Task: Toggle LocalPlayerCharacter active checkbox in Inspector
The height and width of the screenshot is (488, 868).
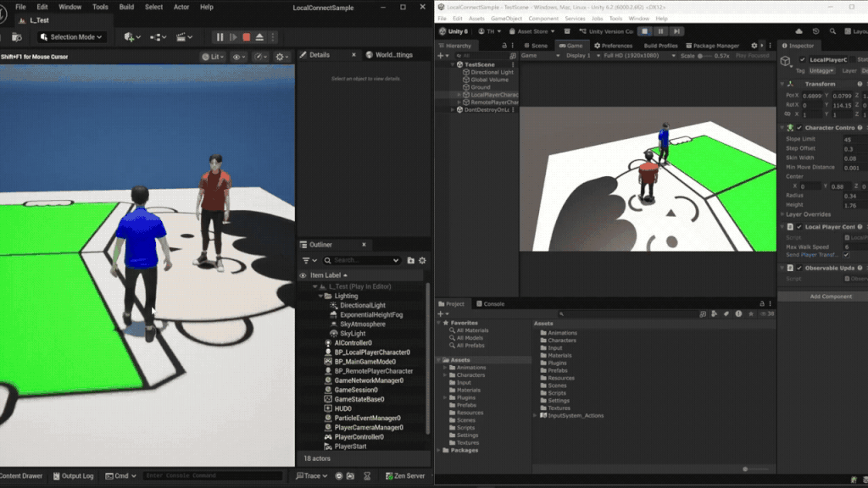Action: click(803, 60)
